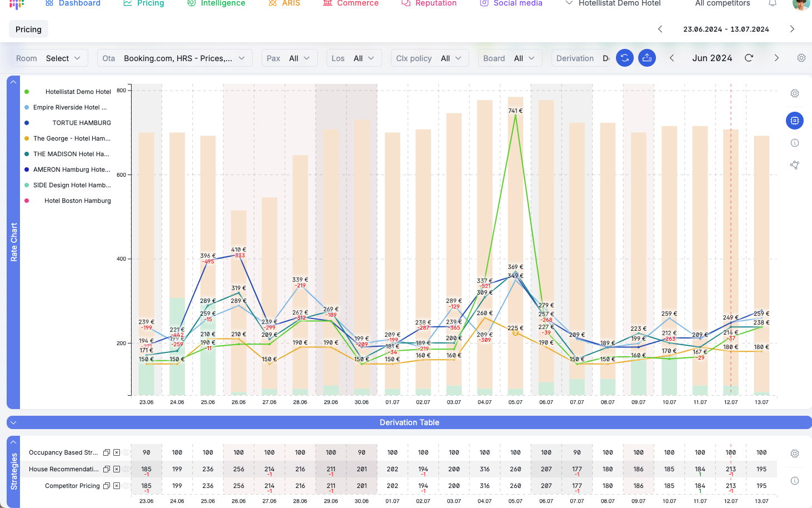Go to previous date range

[660, 29]
